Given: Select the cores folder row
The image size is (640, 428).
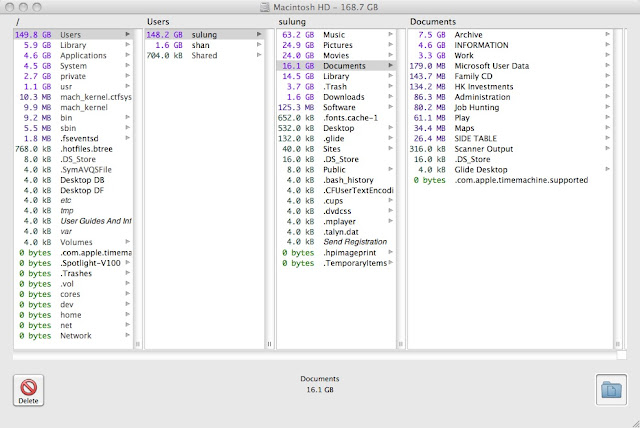Looking at the screenshot, I should pos(73,294).
